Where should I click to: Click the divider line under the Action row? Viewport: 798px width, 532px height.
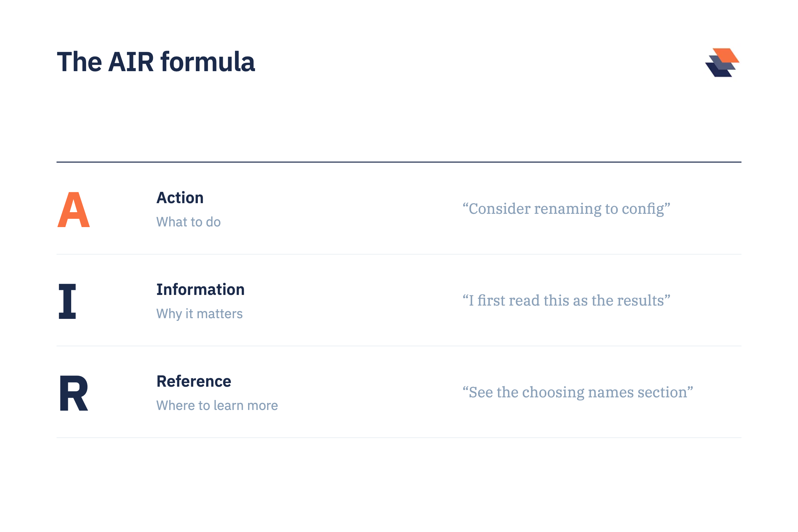[399, 254]
